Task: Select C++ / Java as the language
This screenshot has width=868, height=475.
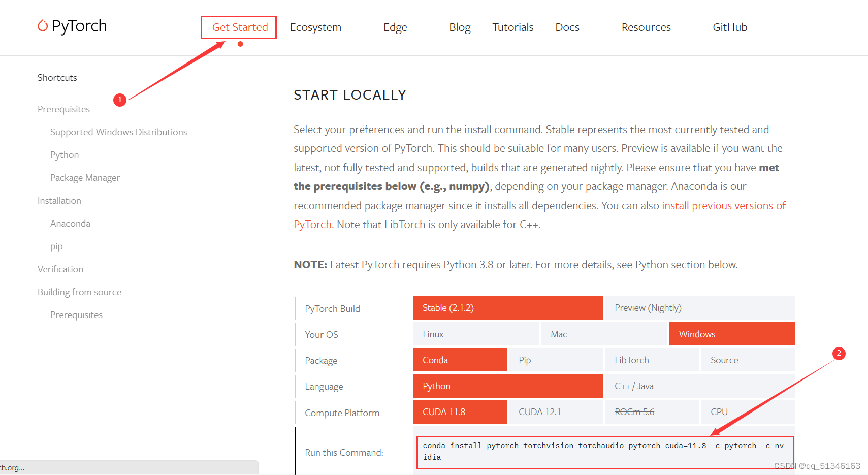Action: tap(700, 386)
